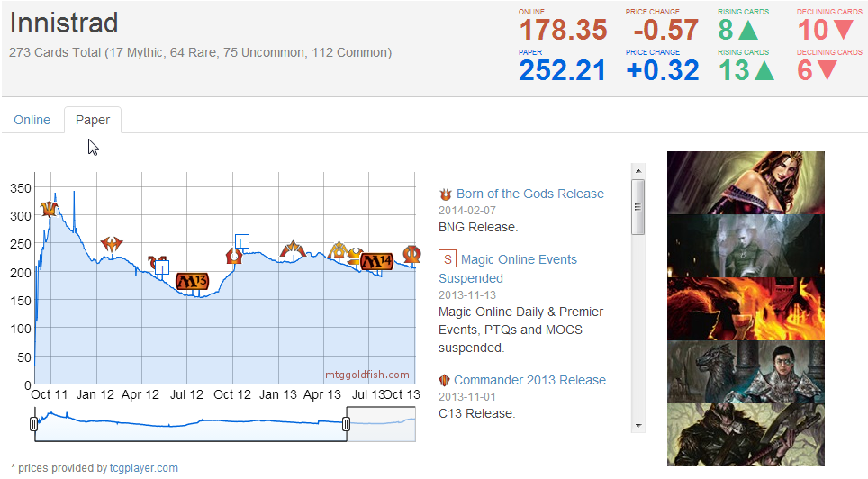Click the events list scroll down arrow
The height and width of the screenshot is (479, 868).
click(638, 425)
